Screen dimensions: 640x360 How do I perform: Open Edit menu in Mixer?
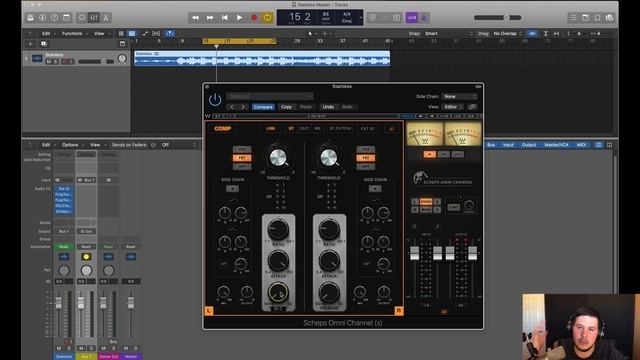point(46,145)
